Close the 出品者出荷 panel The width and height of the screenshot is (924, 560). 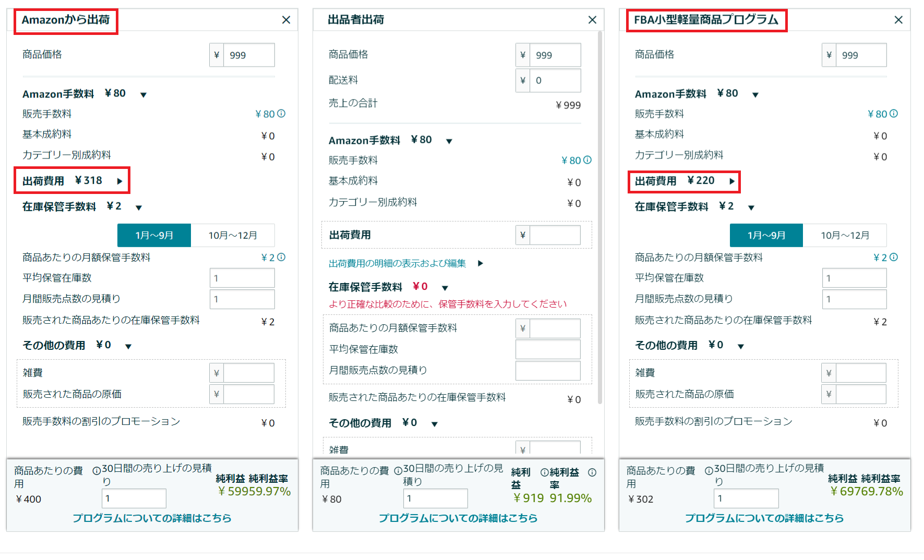592,20
